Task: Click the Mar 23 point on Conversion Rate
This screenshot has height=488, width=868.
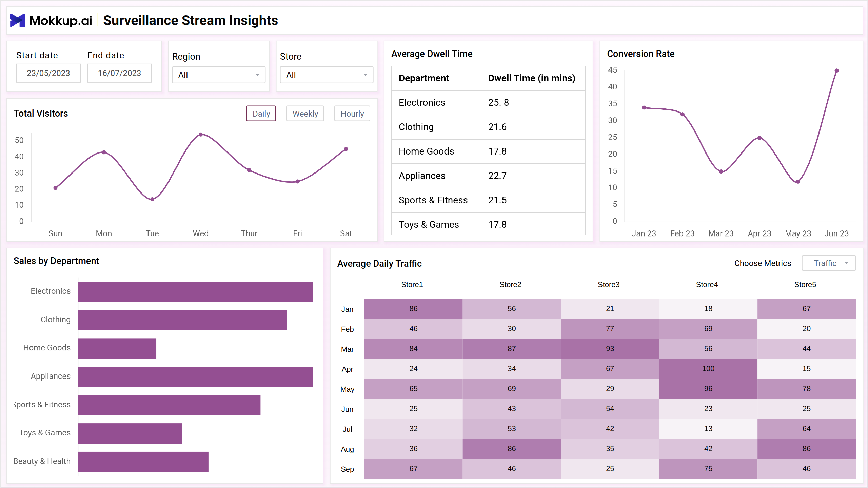Action: click(x=721, y=171)
